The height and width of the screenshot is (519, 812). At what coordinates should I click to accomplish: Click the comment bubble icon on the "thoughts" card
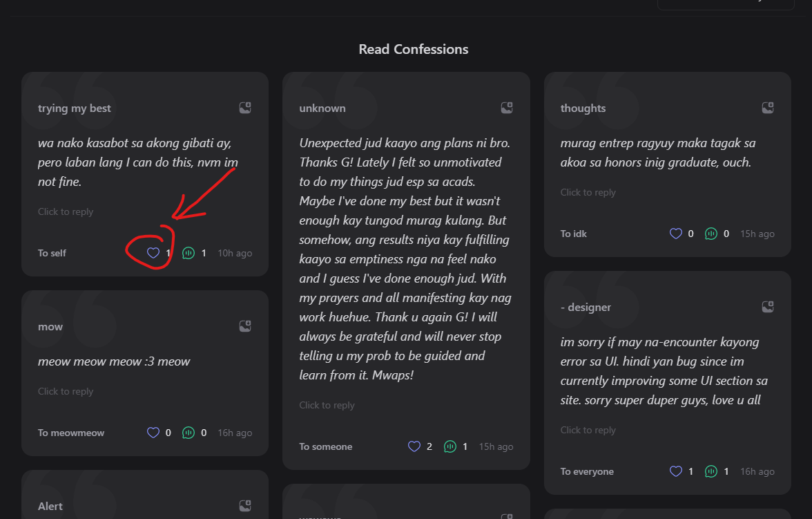(710, 234)
